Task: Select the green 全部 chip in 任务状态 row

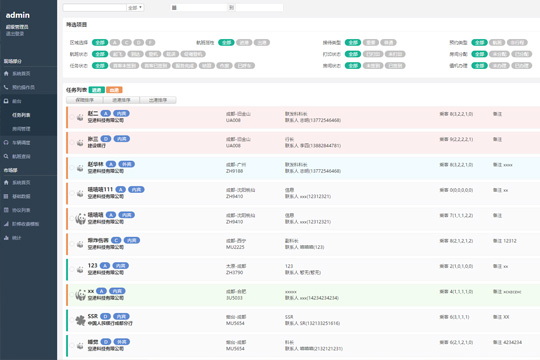Action: tap(100, 65)
